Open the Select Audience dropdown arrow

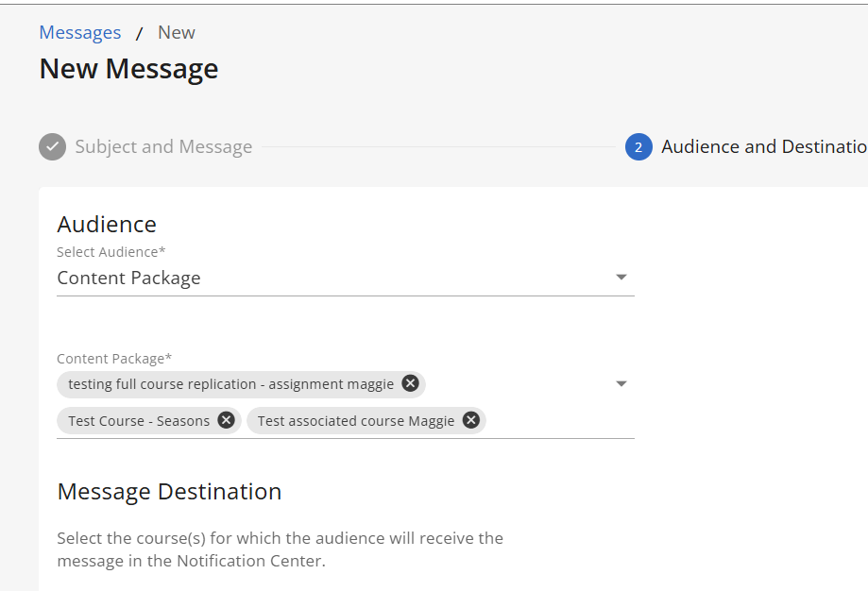(621, 278)
